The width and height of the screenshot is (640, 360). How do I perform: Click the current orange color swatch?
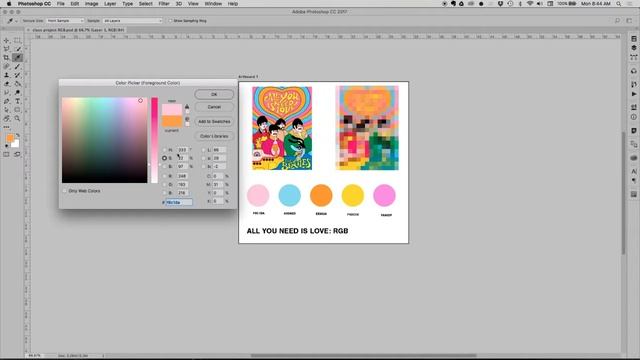tap(172, 121)
